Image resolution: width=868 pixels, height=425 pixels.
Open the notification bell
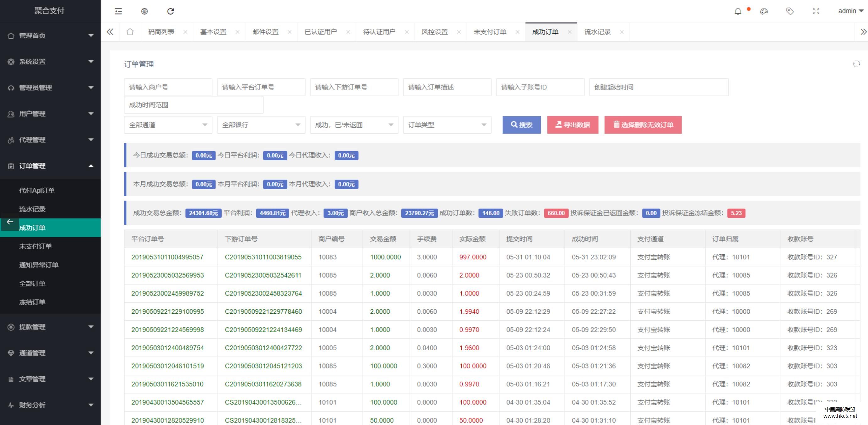738,11
